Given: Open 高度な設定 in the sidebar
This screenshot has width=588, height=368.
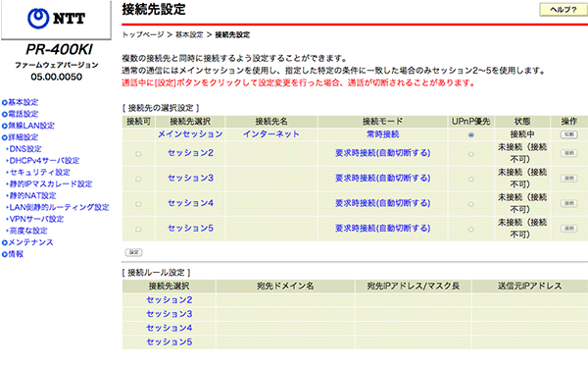Looking at the screenshot, I should [x=27, y=231].
